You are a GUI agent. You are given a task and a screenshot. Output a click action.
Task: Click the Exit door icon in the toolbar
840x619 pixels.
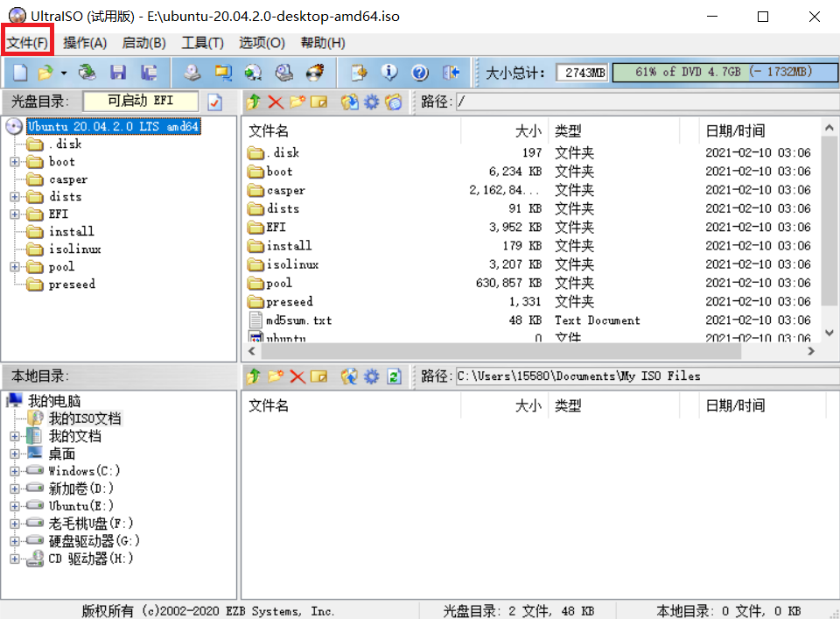pos(451,73)
